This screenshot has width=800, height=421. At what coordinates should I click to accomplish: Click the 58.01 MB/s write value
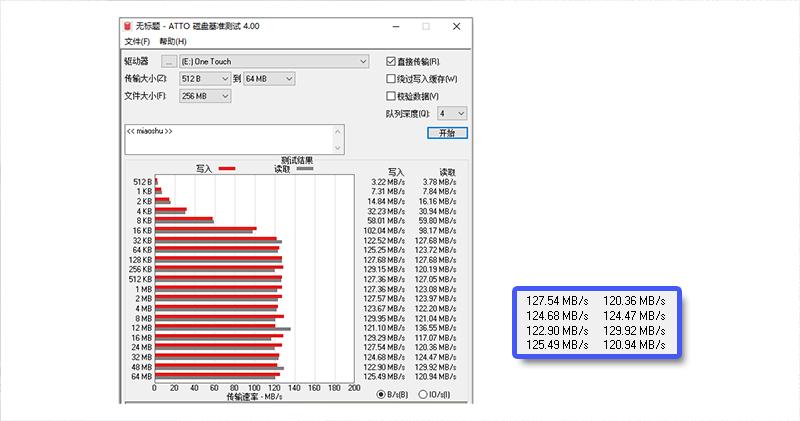click(x=386, y=221)
